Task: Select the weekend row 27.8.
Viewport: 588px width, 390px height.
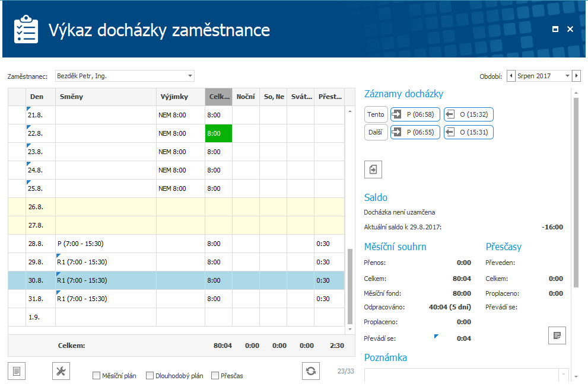Action: 176,225
